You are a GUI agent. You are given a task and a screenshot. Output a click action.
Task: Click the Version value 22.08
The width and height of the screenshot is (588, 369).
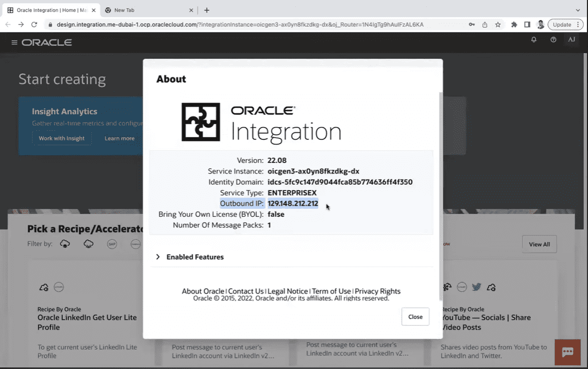[277, 161]
